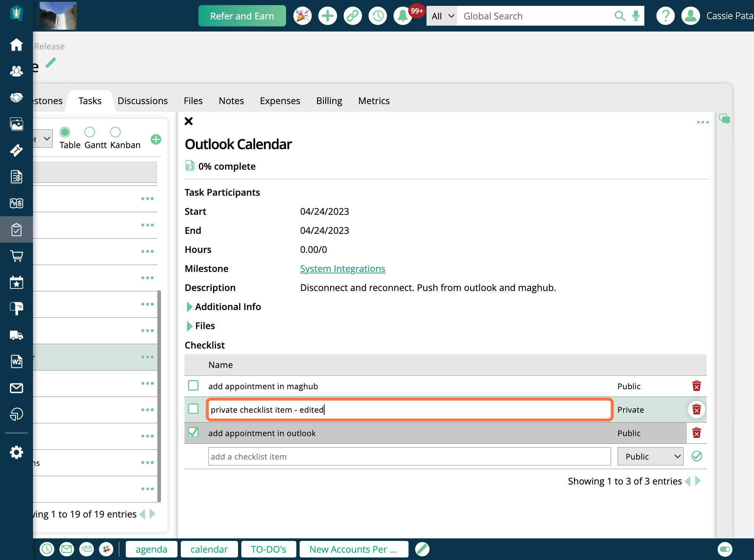The image size is (754, 560).
Task: Click the green plus quick-add icon
Action: coord(327,16)
